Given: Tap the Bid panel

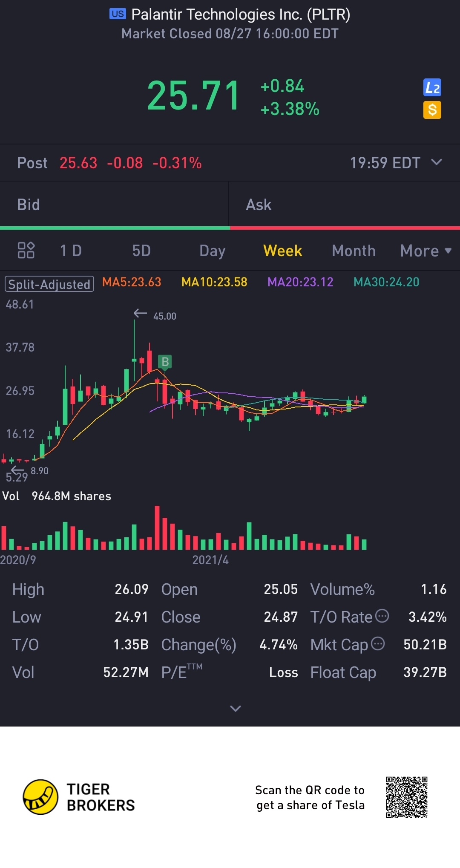Looking at the screenshot, I should (114, 205).
